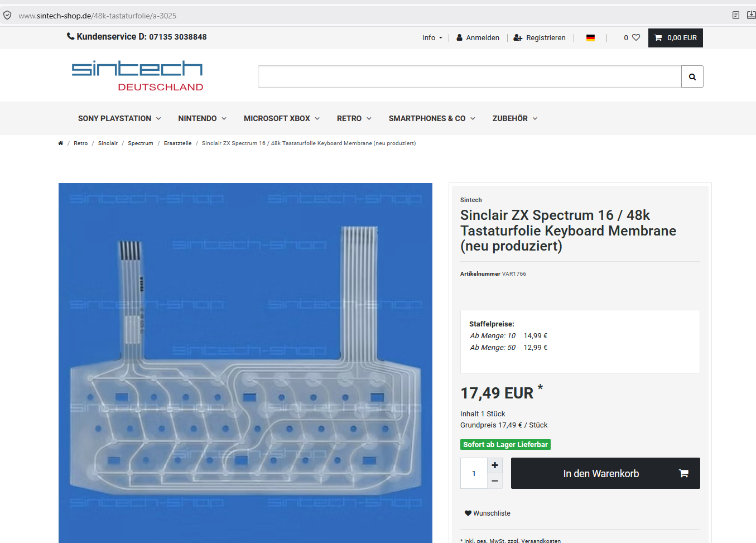Image resolution: width=756 pixels, height=543 pixels.
Task: Click the browser download icon
Action: coord(751,15)
